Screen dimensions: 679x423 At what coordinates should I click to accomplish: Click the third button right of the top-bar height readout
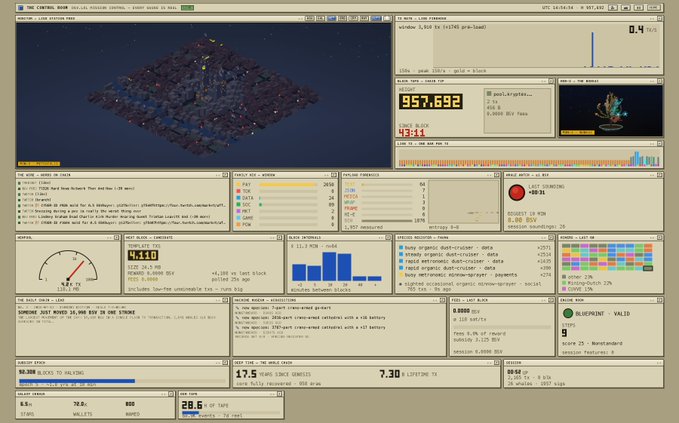(639, 8)
